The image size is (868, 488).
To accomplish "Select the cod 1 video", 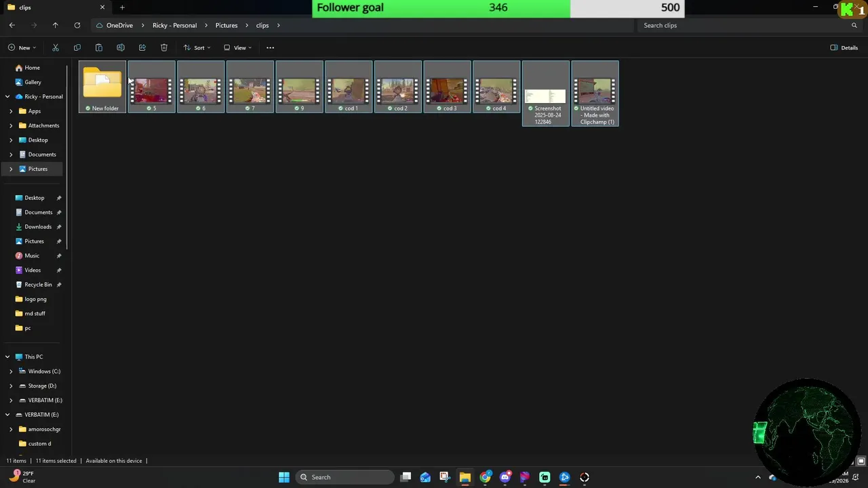I will coord(349,87).
